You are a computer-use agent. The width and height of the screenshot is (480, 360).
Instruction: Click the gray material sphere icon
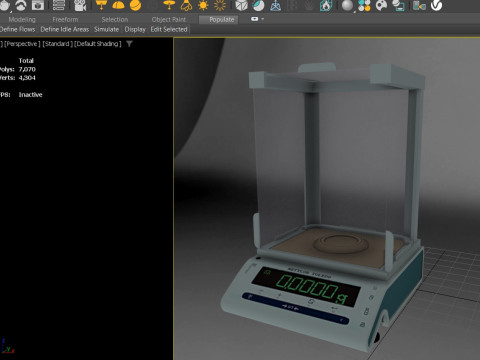click(x=347, y=5)
